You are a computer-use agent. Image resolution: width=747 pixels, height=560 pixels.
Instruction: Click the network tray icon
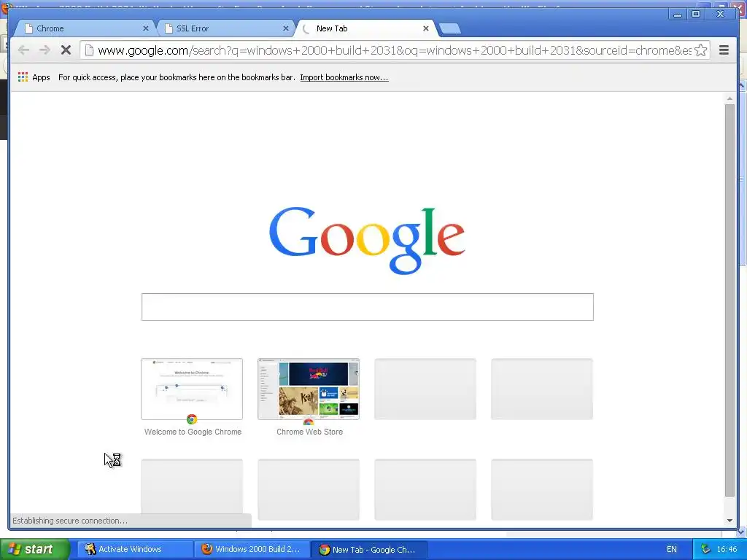click(705, 549)
